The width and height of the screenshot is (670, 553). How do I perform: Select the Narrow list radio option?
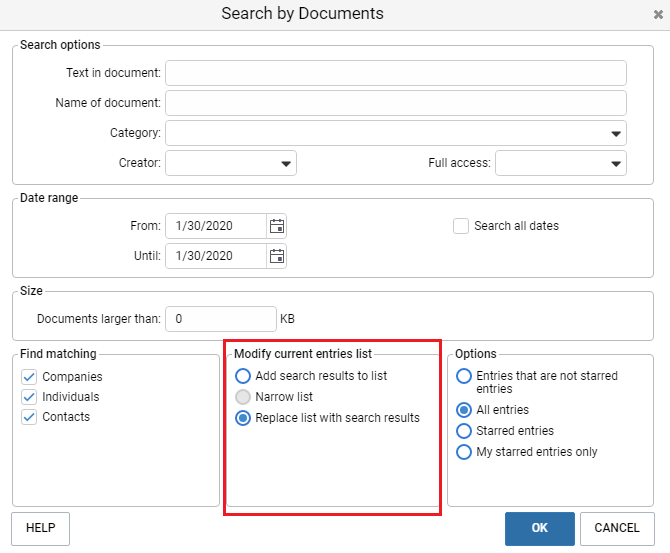tap(243, 397)
